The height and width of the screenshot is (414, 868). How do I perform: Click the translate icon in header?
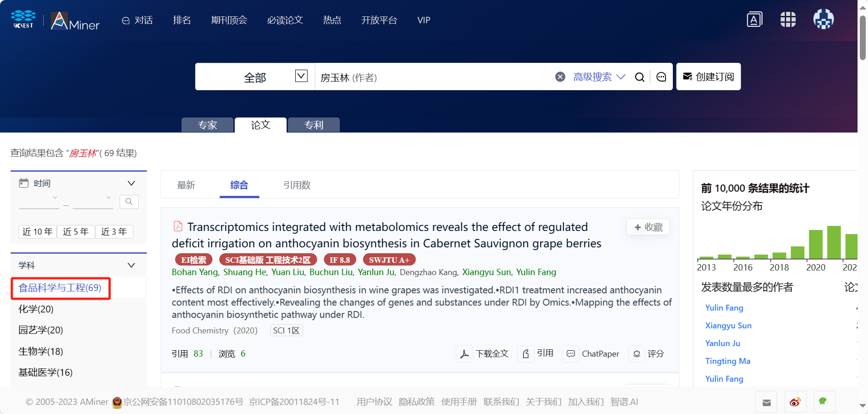click(x=754, y=20)
